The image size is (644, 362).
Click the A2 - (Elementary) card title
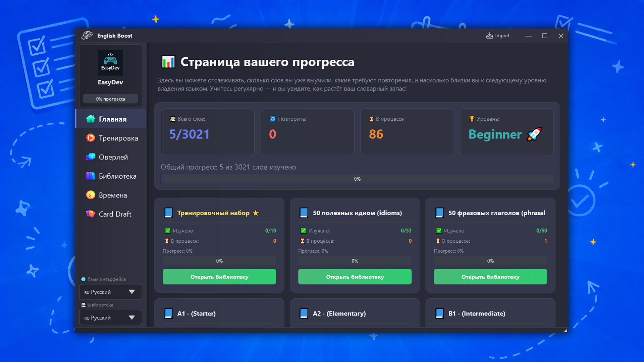(x=339, y=313)
